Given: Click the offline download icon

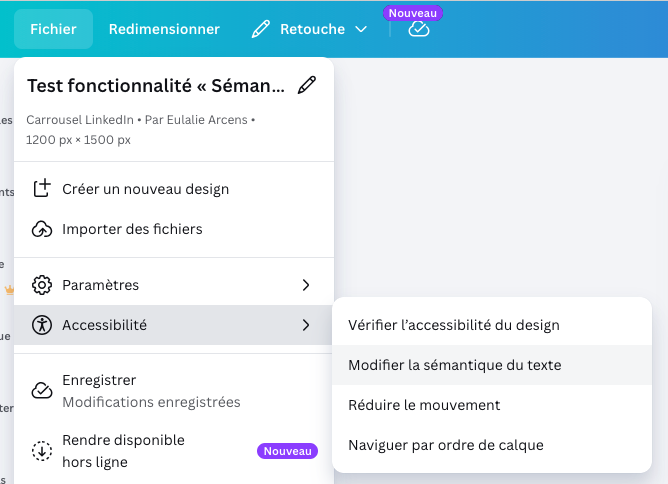Looking at the screenshot, I should (42, 450).
